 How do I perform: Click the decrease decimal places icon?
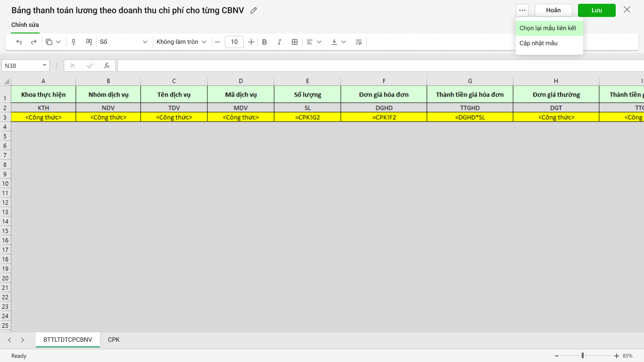(74, 42)
